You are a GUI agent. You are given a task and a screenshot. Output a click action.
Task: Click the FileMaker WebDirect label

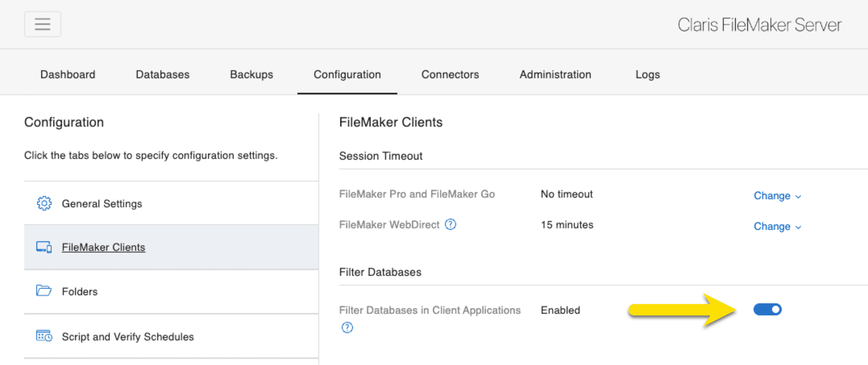pyautogui.click(x=389, y=225)
